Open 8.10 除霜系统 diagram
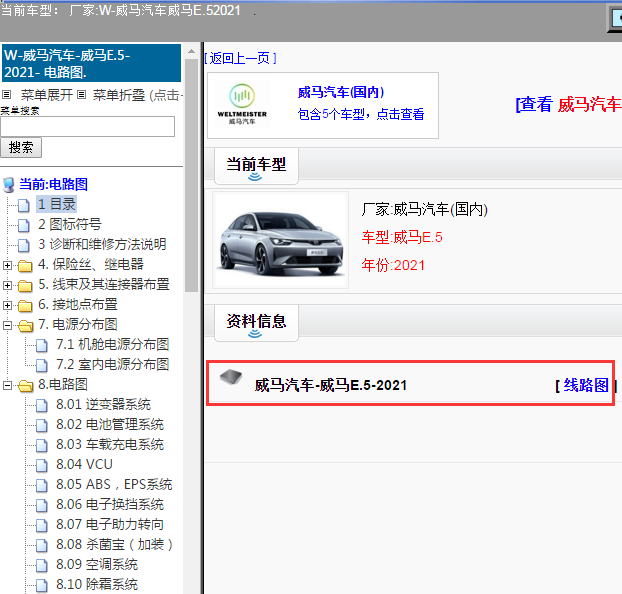622x594 pixels. point(97,584)
